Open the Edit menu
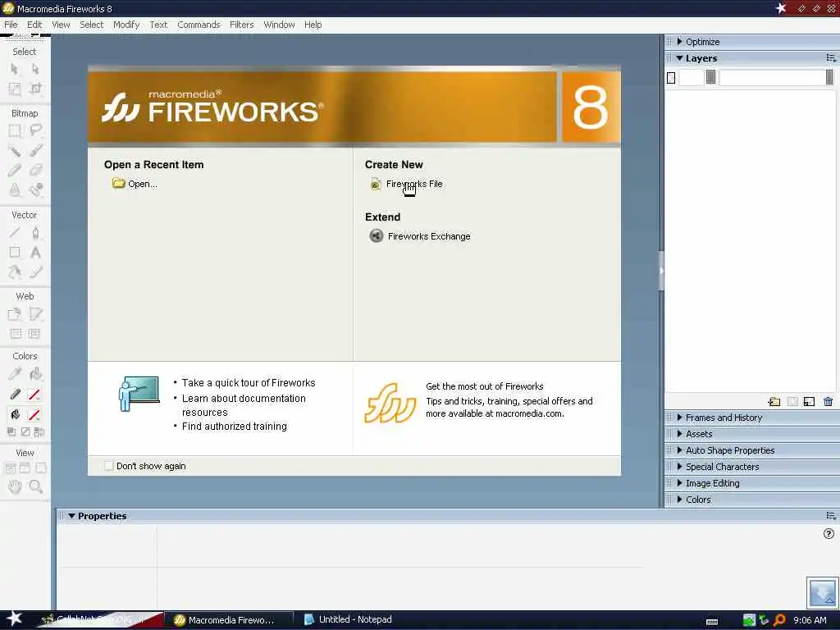Viewport: 840px width, 630px height. point(34,25)
